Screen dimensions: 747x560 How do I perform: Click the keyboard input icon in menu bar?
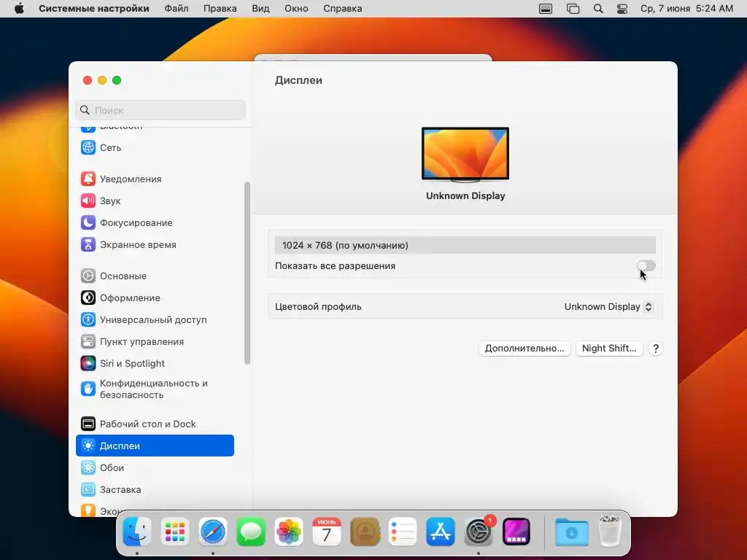tap(546, 9)
